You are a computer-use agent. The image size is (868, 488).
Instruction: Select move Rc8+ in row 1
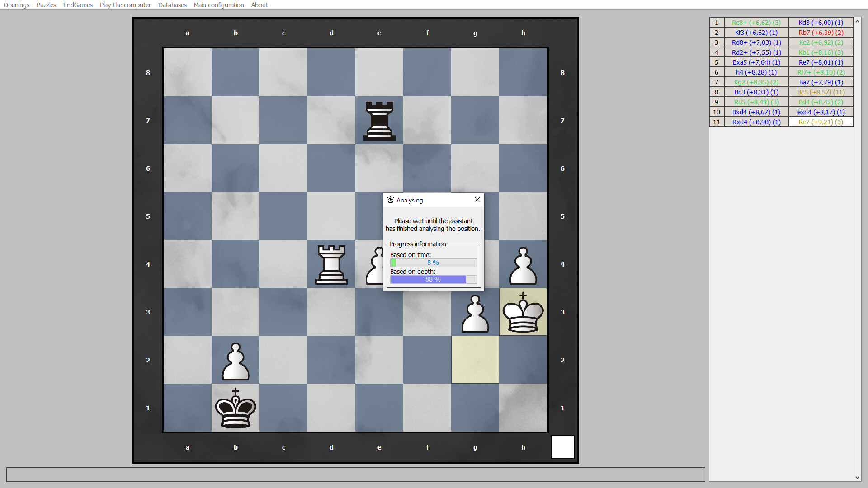756,22
